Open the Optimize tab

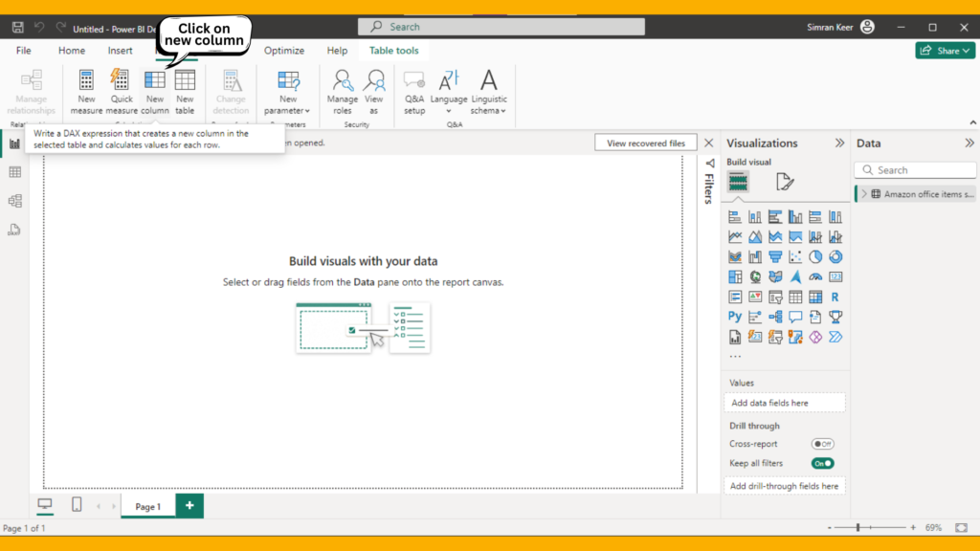(283, 51)
